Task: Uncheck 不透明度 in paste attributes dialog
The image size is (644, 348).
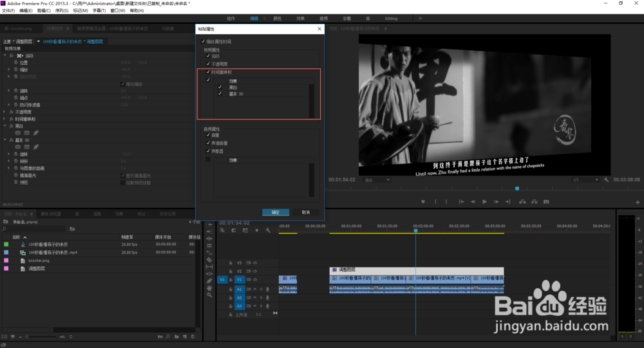Action: (x=208, y=64)
